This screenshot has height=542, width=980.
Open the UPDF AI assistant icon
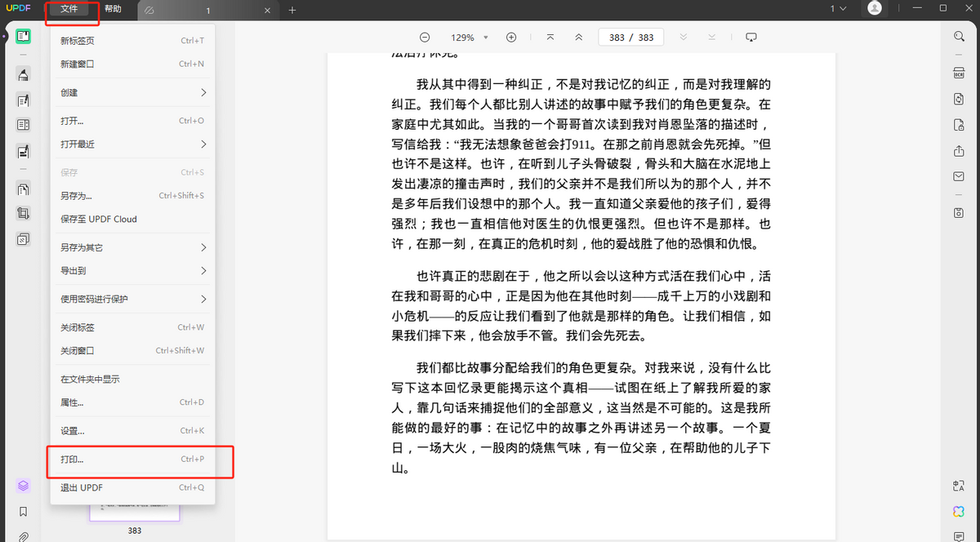pyautogui.click(x=959, y=511)
